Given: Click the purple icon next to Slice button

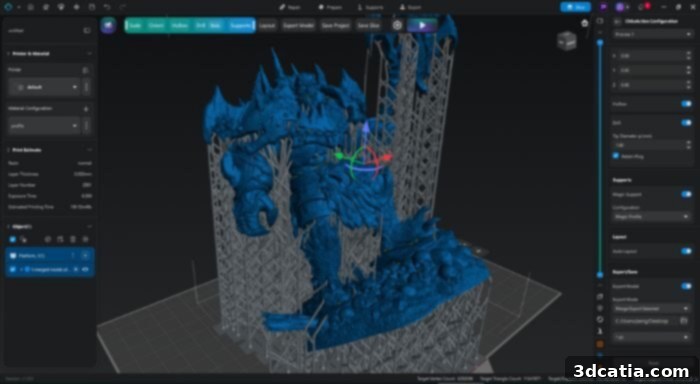Looking at the screenshot, I should tap(603, 7).
